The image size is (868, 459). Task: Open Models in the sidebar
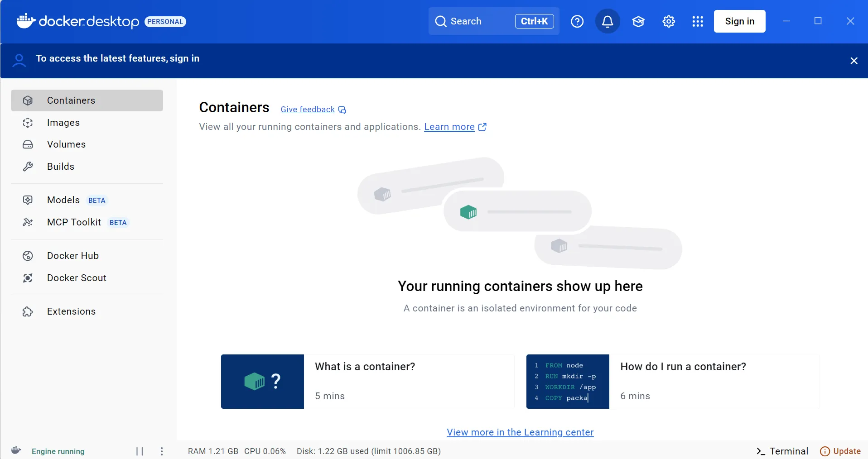click(87, 200)
